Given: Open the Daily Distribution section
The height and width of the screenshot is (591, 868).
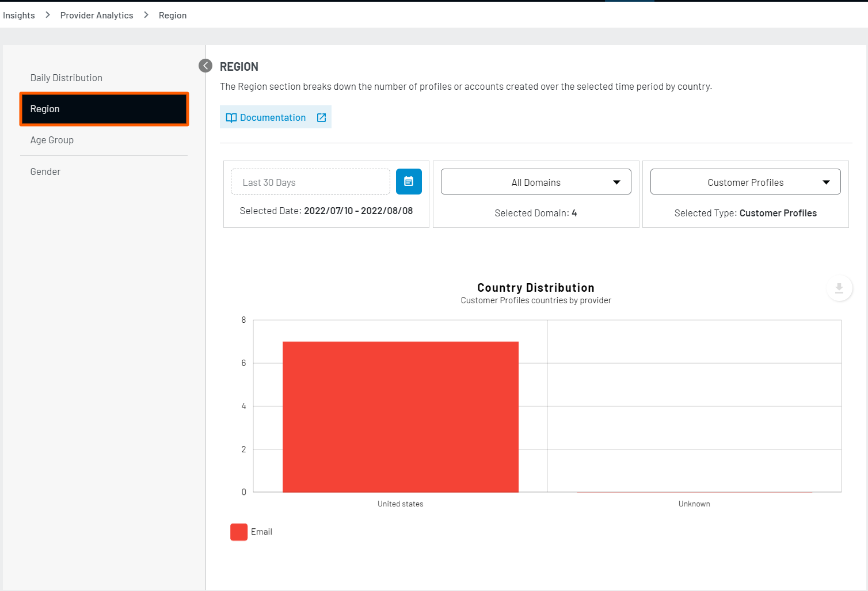Looking at the screenshot, I should [x=66, y=78].
